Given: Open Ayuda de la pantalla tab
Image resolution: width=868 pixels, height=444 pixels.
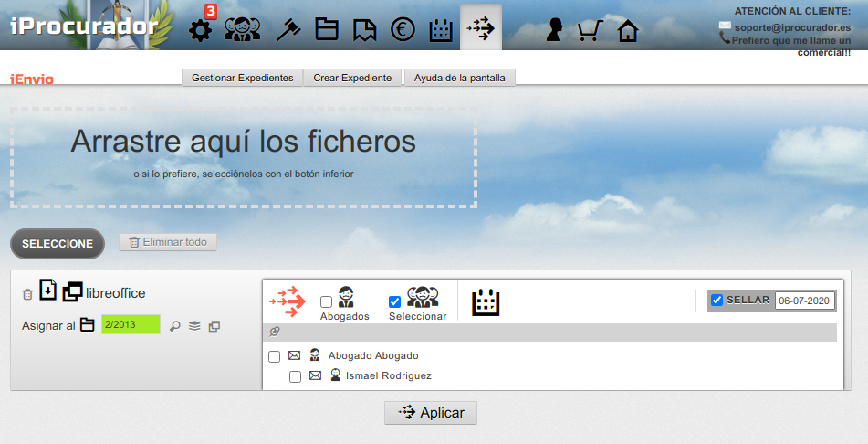Looking at the screenshot, I should pos(459,78).
